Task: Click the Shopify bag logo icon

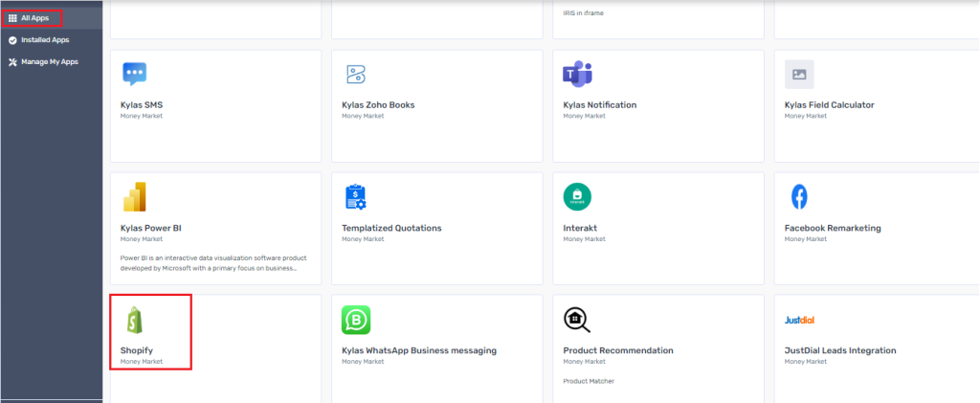Action: click(x=134, y=320)
